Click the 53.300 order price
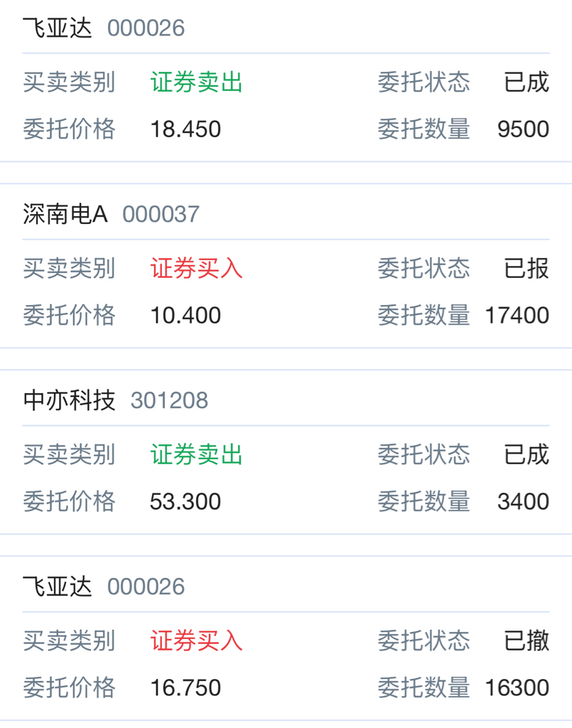The image size is (572, 728). 185,501
